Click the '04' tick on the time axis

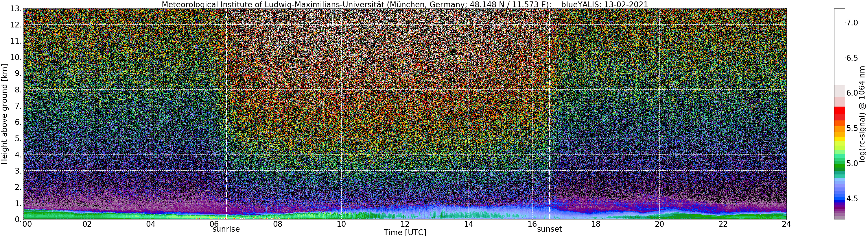coord(151,224)
